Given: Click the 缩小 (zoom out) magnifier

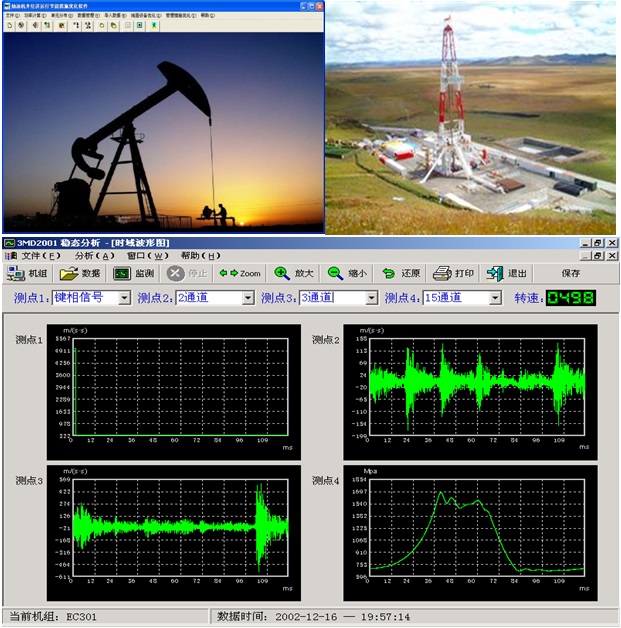Looking at the screenshot, I should click(x=336, y=273).
